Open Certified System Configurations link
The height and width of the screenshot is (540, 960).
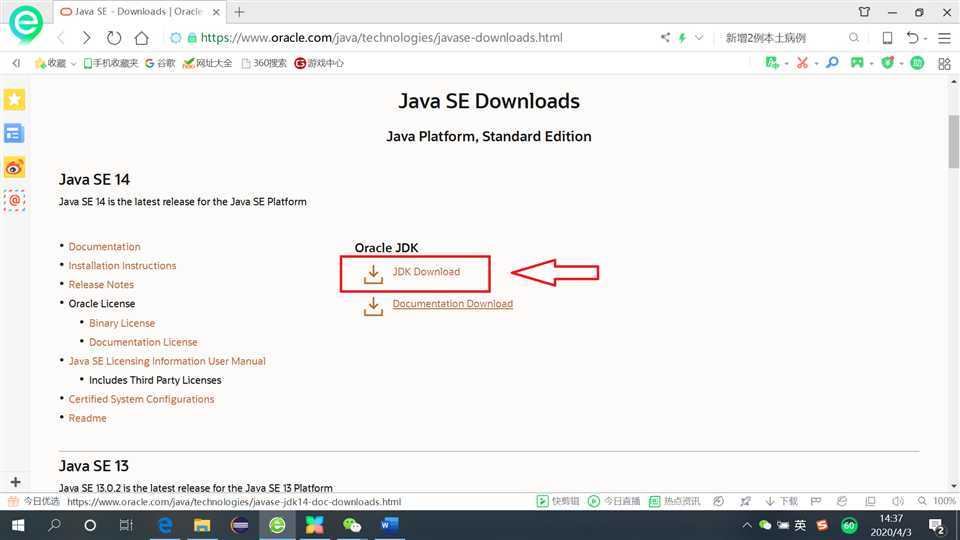click(141, 399)
